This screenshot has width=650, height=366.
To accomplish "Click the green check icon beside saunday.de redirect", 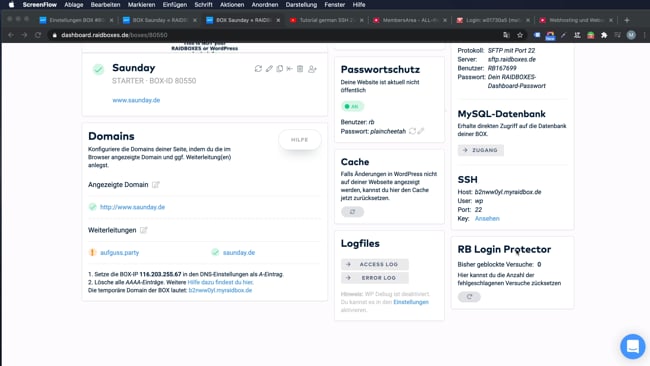I will pos(215,252).
